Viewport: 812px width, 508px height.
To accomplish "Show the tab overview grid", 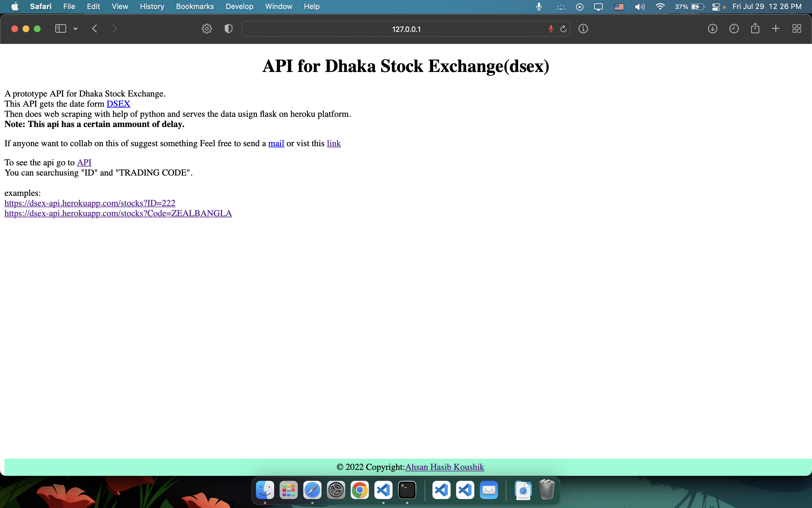I will point(796,29).
